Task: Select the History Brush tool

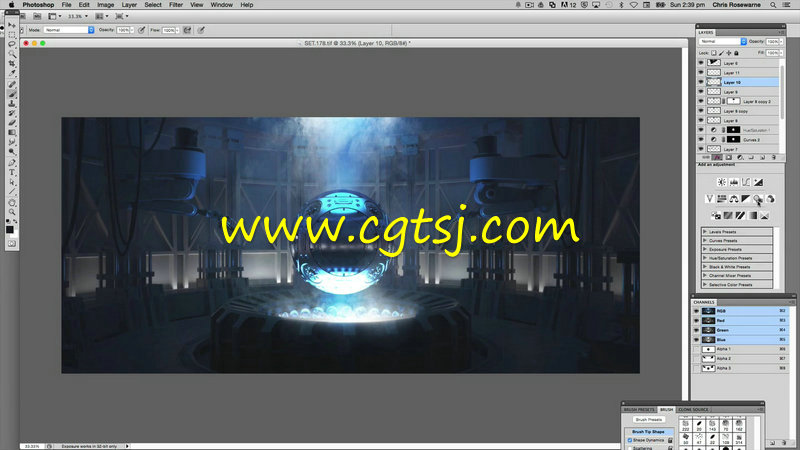Action: coord(12,113)
